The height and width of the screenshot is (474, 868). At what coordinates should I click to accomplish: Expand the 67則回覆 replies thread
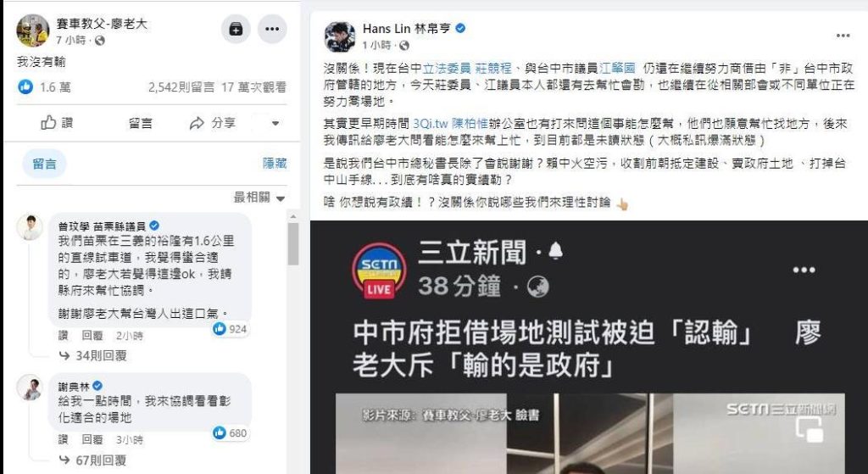tap(93, 460)
